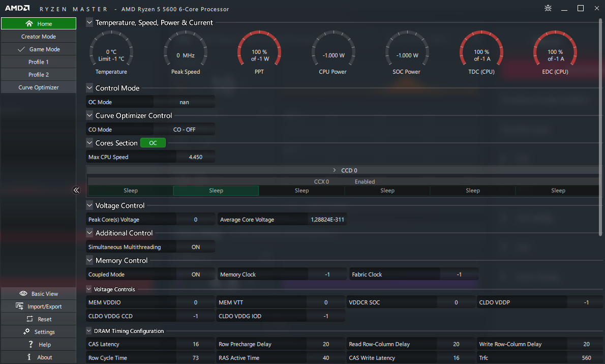Click the MEM VDDIO value

point(196,302)
